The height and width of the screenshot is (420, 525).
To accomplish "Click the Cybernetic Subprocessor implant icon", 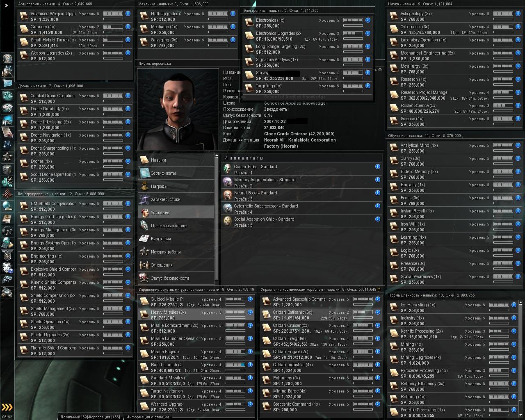I will point(227,208).
